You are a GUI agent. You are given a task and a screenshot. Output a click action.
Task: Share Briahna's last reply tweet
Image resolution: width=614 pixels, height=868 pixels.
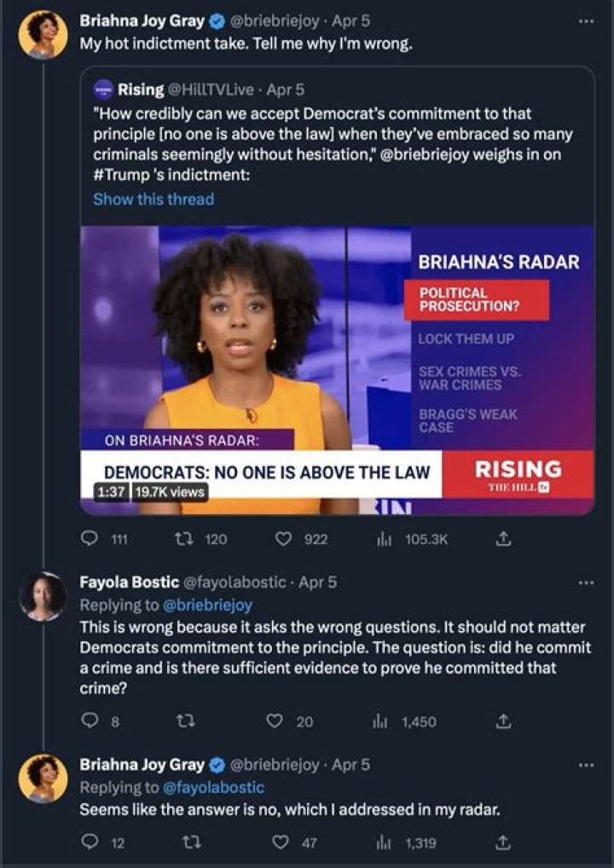click(503, 843)
